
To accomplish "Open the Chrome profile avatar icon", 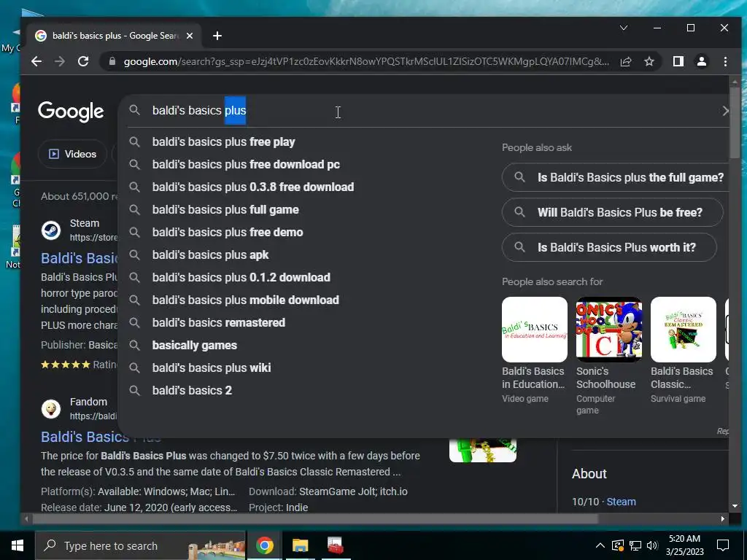I will coord(701,61).
